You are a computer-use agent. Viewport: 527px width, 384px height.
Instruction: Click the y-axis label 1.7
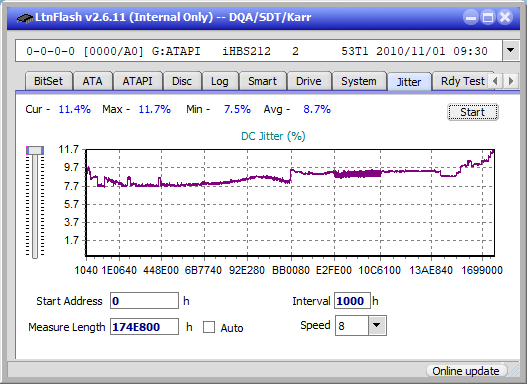click(72, 240)
